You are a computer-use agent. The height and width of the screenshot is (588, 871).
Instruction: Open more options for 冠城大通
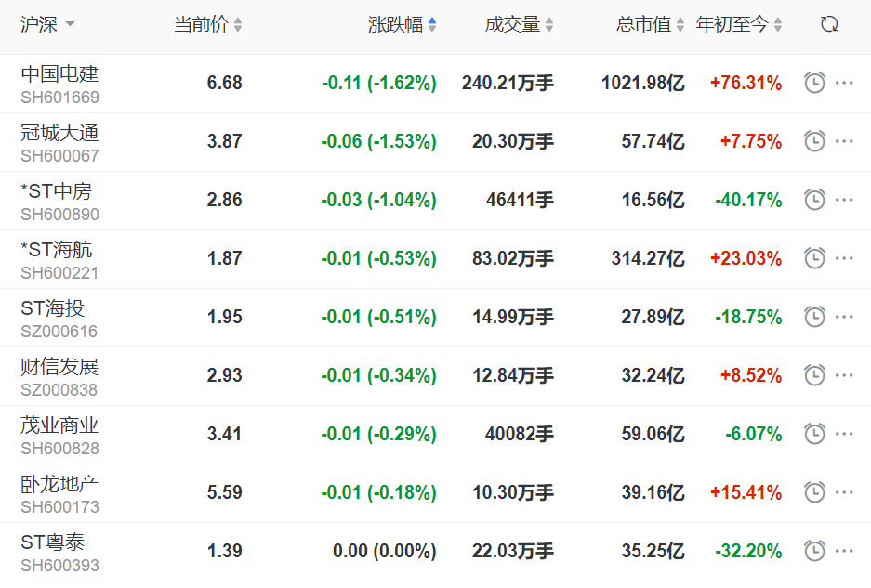point(844,141)
